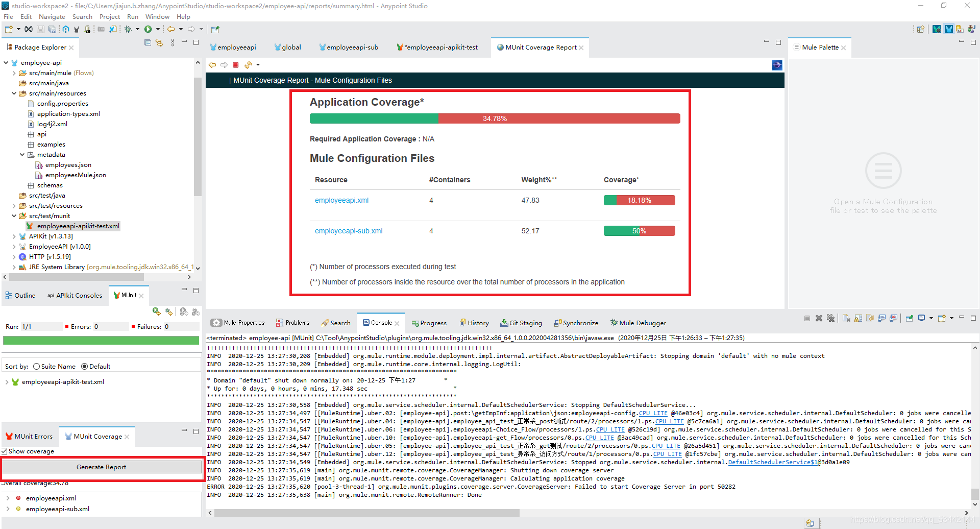
Task: Collapse the src/test/munit folder
Action: (x=14, y=216)
